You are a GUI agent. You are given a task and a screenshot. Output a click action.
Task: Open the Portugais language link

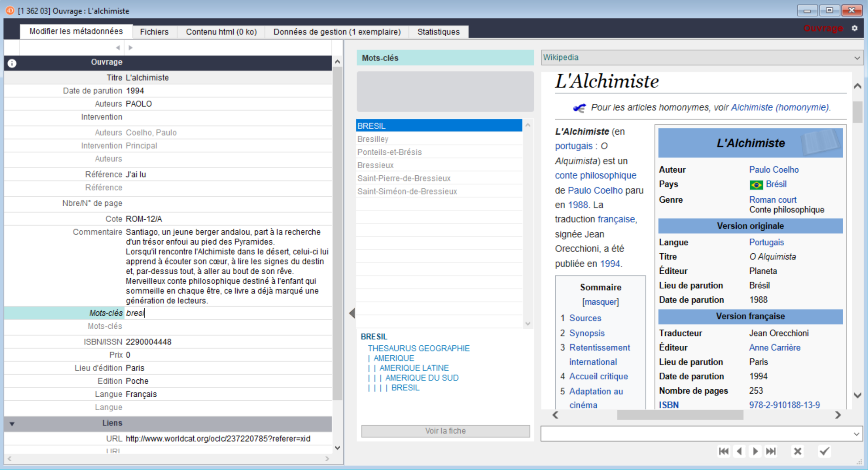pos(766,242)
